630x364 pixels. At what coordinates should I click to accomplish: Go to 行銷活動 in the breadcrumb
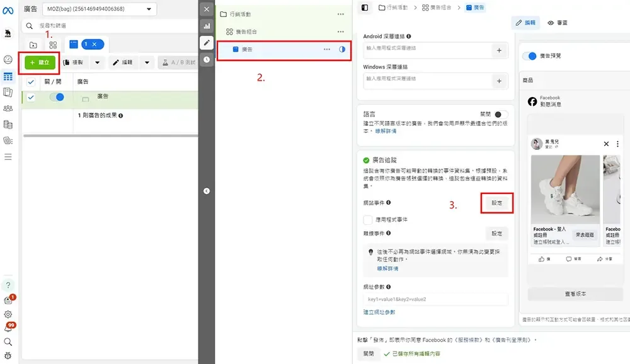click(393, 8)
